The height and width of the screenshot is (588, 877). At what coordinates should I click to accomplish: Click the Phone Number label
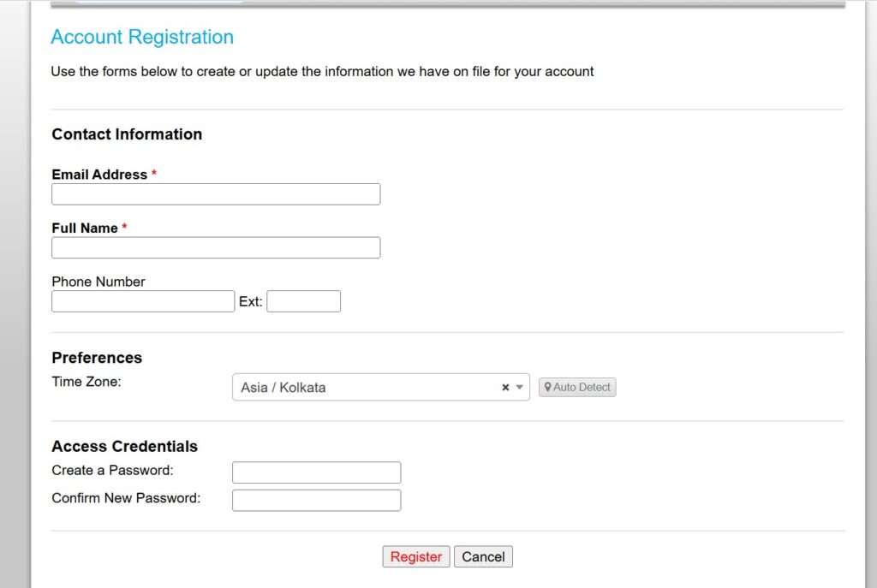98,282
